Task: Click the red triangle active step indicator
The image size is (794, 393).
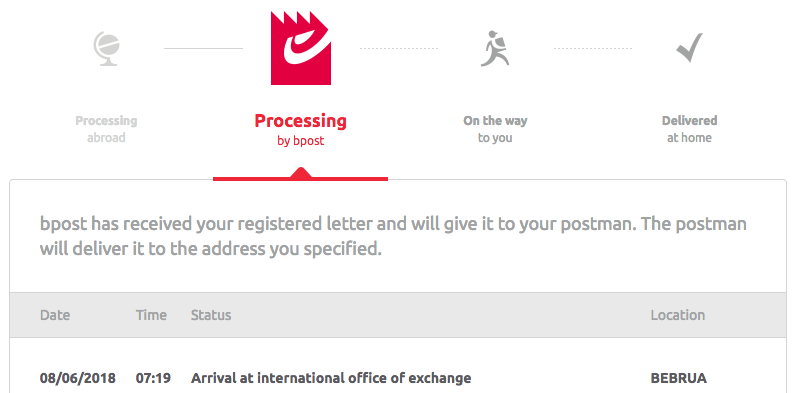Action: [x=301, y=173]
